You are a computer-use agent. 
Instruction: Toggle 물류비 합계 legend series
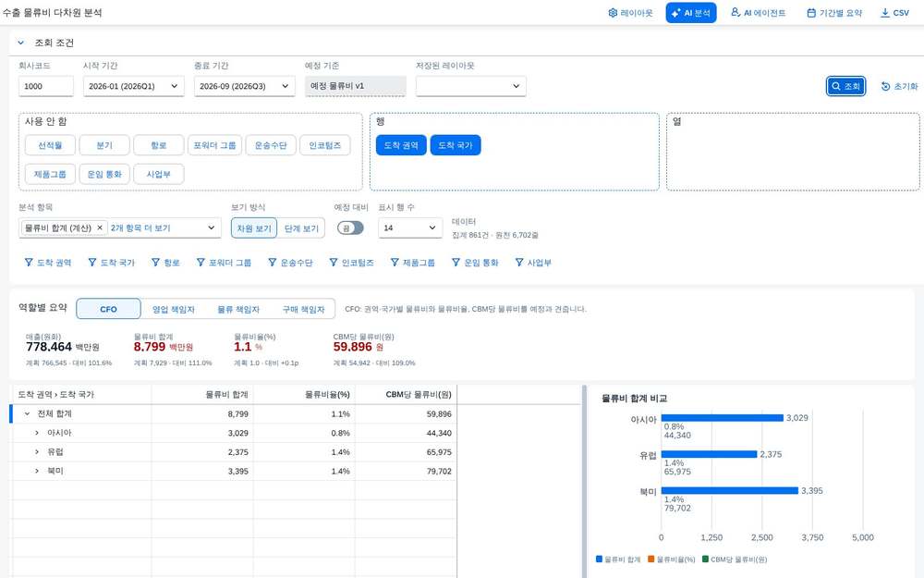coord(618,560)
